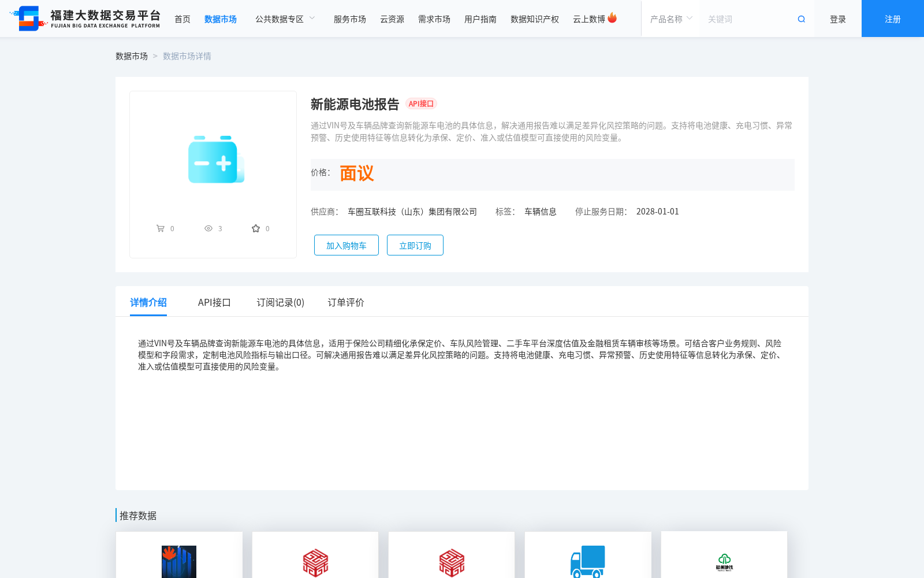Screen dimensions: 924x578
Task: Click the blue 注册 button
Action: pyautogui.click(x=893, y=18)
